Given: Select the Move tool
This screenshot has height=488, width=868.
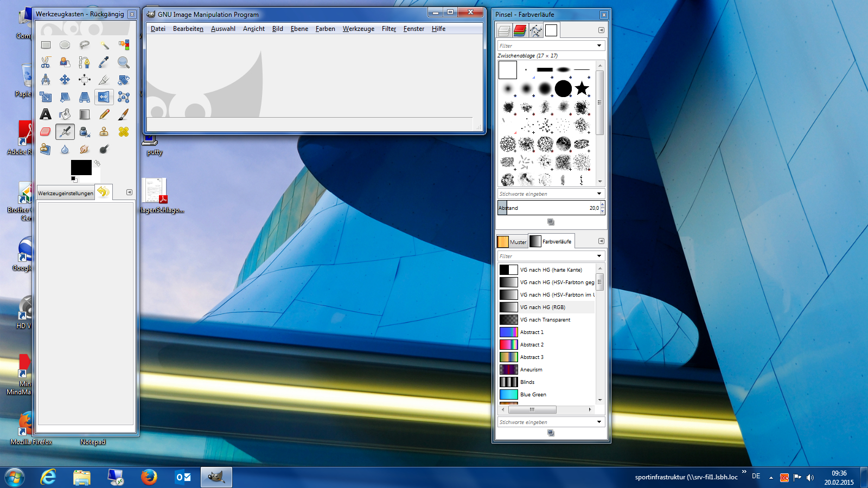Looking at the screenshot, I should [65, 80].
